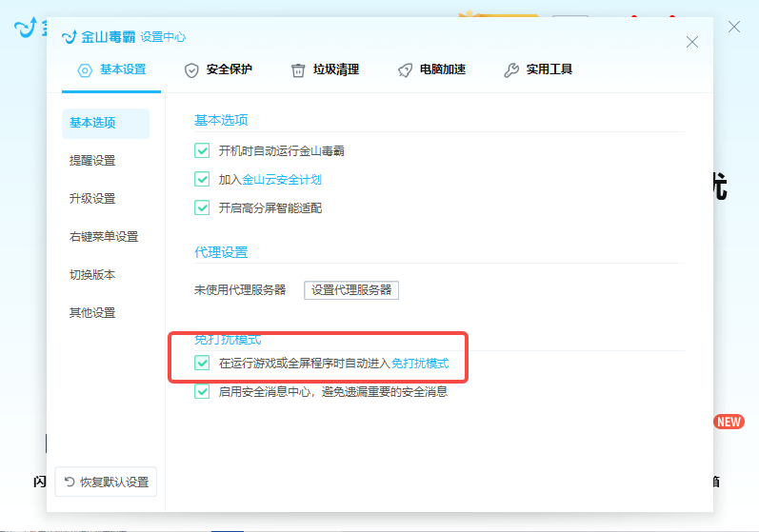This screenshot has width=759, height=532.
Task: Click the trash bin icon for 垃圾清理
Action: 298,69
